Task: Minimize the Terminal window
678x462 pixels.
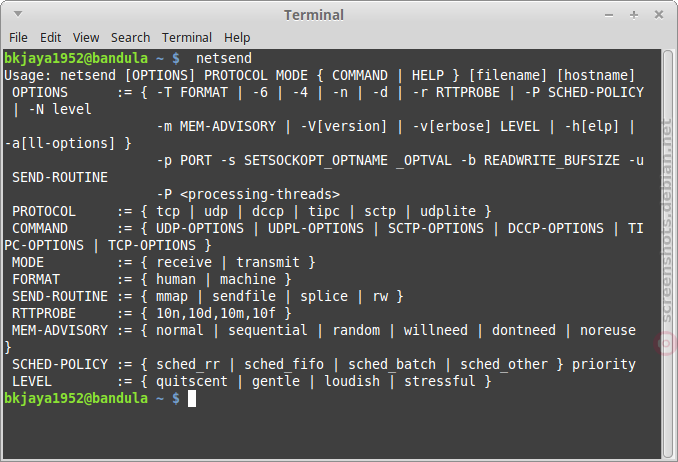Action: click(609, 15)
